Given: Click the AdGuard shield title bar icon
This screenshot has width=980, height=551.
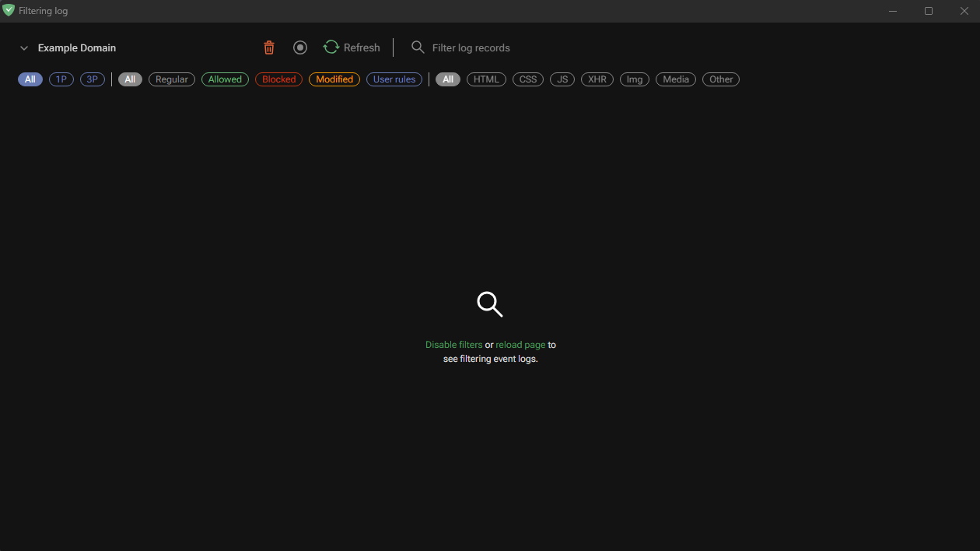Looking at the screenshot, I should click(x=9, y=10).
